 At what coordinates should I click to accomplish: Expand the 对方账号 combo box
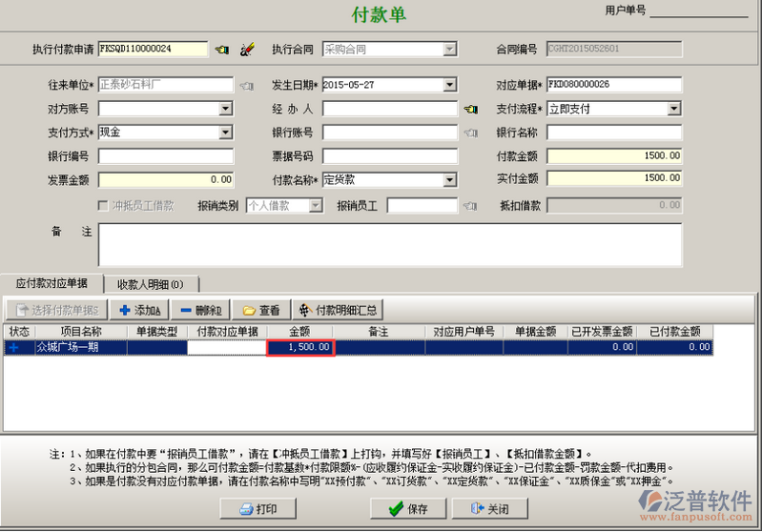(225, 109)
